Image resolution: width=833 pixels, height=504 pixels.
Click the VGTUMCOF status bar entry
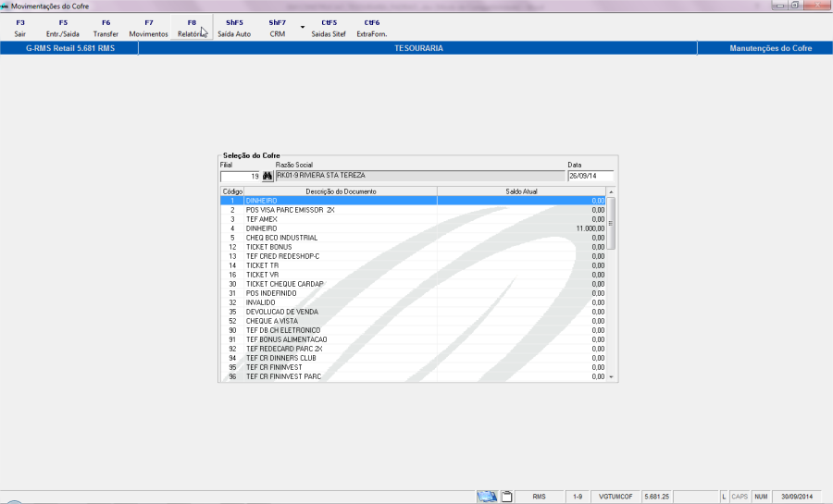tap(615, 497)
